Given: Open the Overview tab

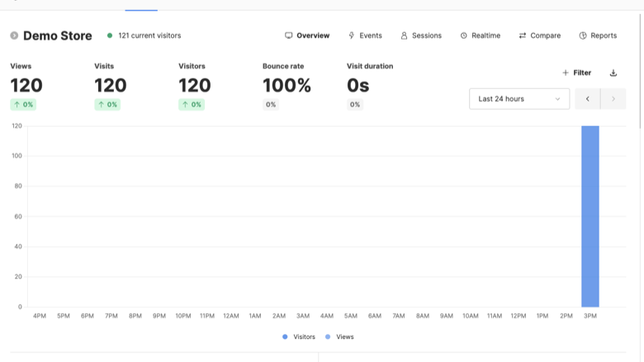Looking at the screenshot, I should pyautogui.click(x=307, y=35).
